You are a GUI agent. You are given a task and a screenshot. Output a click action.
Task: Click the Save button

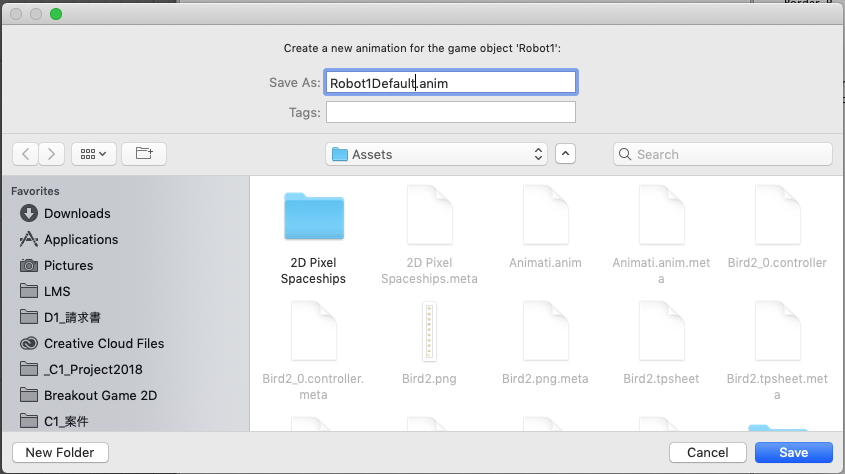[x=794, y=453]
